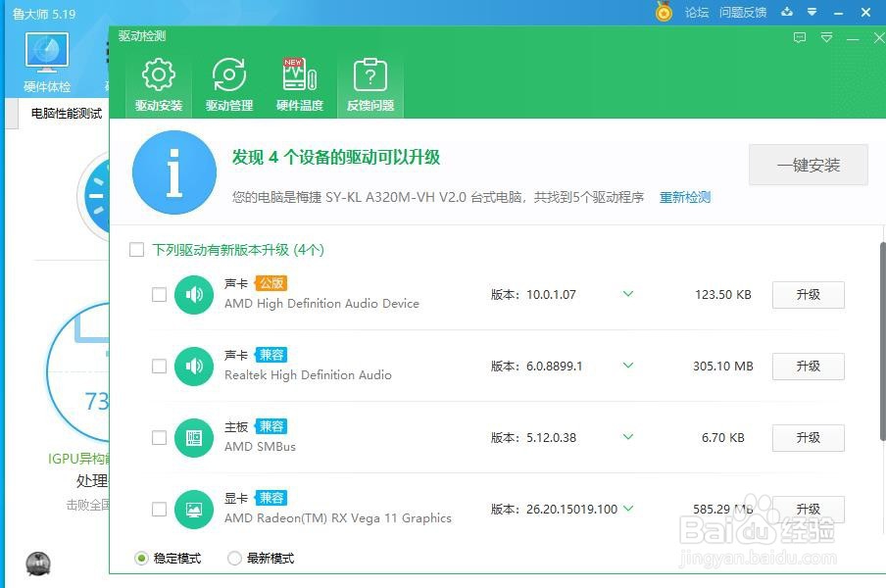Click the 一键安装 button
Screen dimensions: 886x588
808,165
